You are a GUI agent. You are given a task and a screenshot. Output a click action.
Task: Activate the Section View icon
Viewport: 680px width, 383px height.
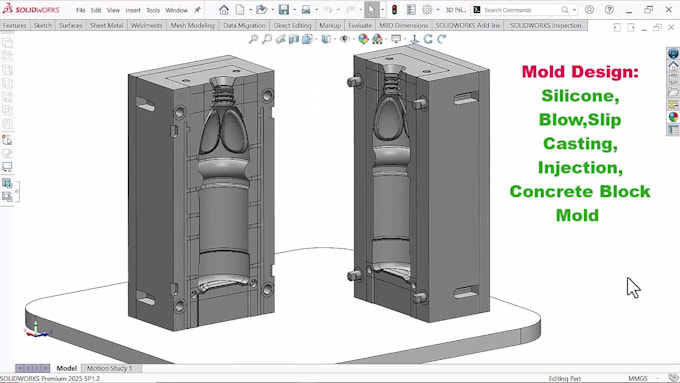[294, 39]
